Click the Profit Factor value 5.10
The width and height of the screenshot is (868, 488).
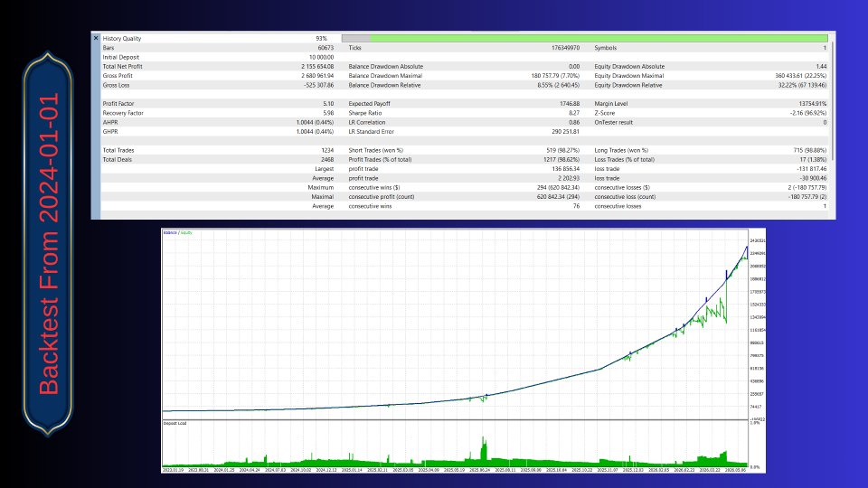(x=328, y=104)
